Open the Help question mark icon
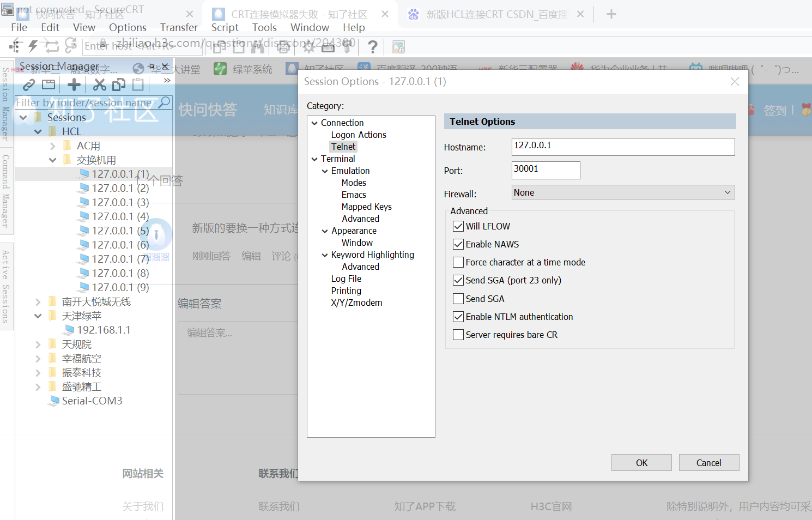 coord(373,47)
